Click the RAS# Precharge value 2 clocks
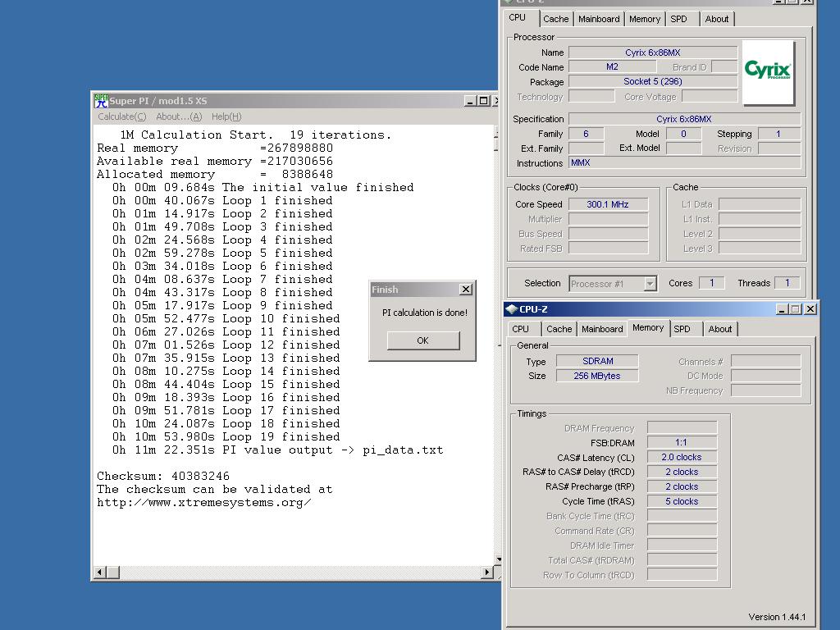This screenshot has height=630, width=840. click(x=682, y=486)
